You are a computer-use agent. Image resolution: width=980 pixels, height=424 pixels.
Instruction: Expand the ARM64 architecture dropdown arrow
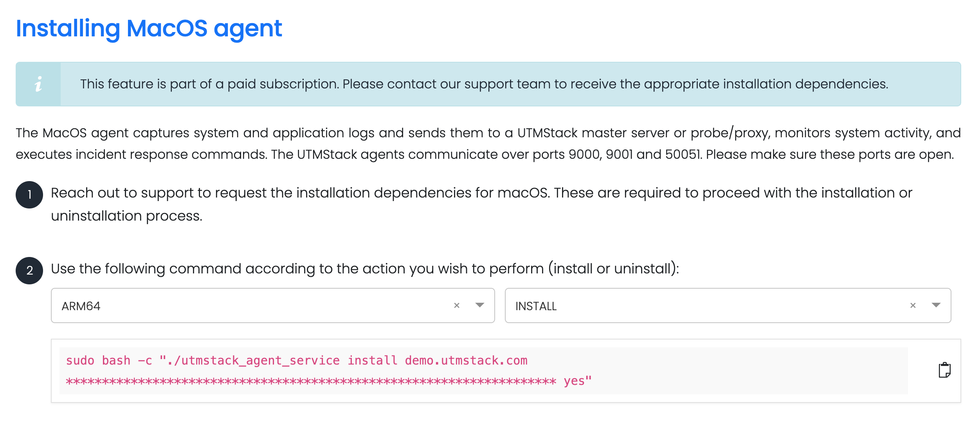point(479,305)
